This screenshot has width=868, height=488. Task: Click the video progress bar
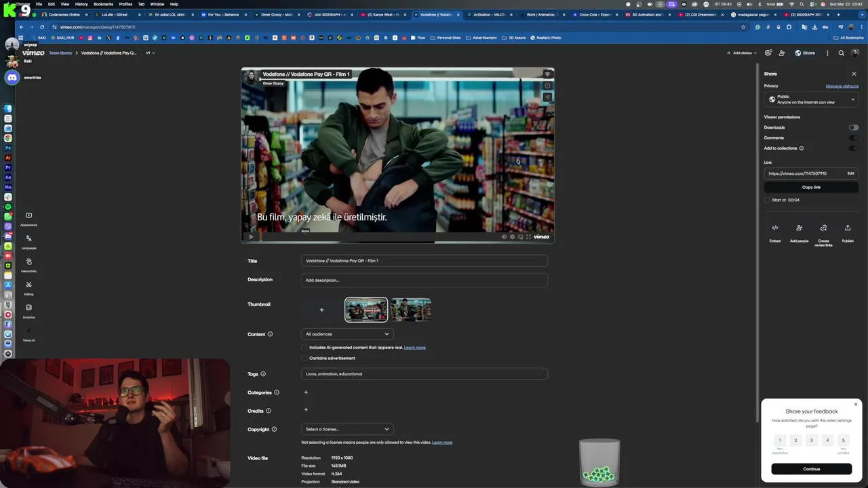380,237
